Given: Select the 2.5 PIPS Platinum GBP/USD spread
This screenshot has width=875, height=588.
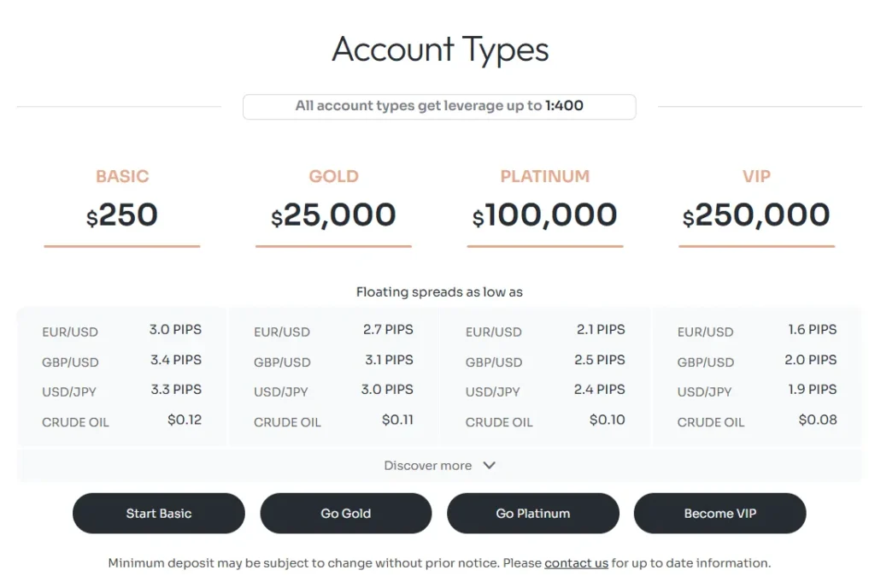Looking at the screenshot, I should 599,360.
